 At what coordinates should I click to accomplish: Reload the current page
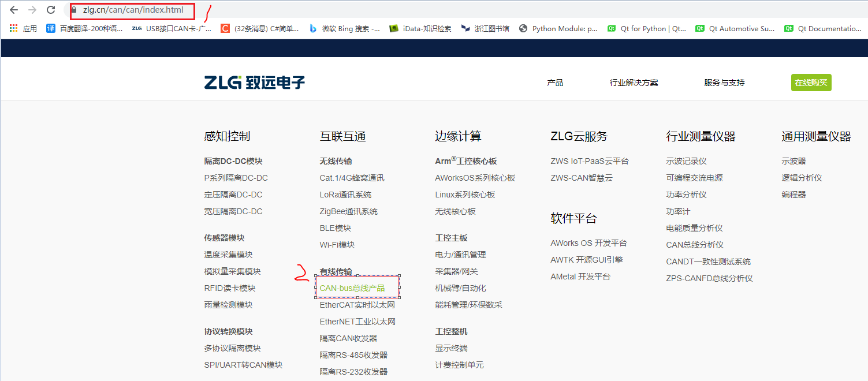50,10
